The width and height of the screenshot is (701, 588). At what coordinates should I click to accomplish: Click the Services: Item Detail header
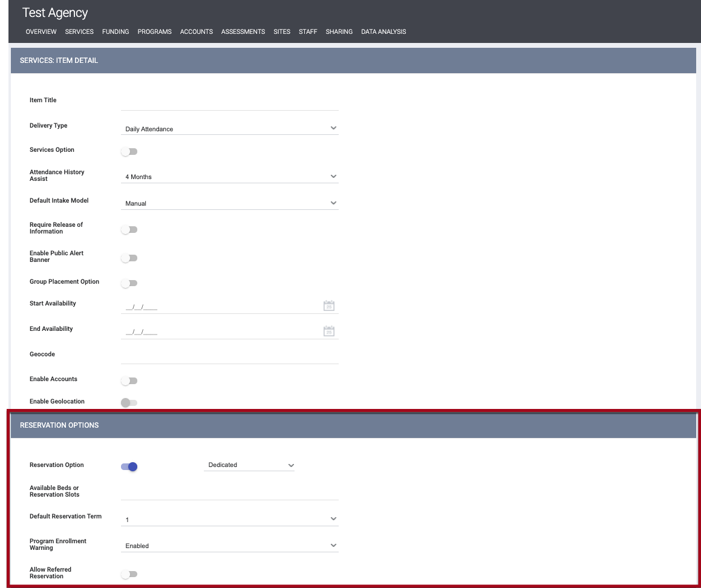[x=353, y=60]
